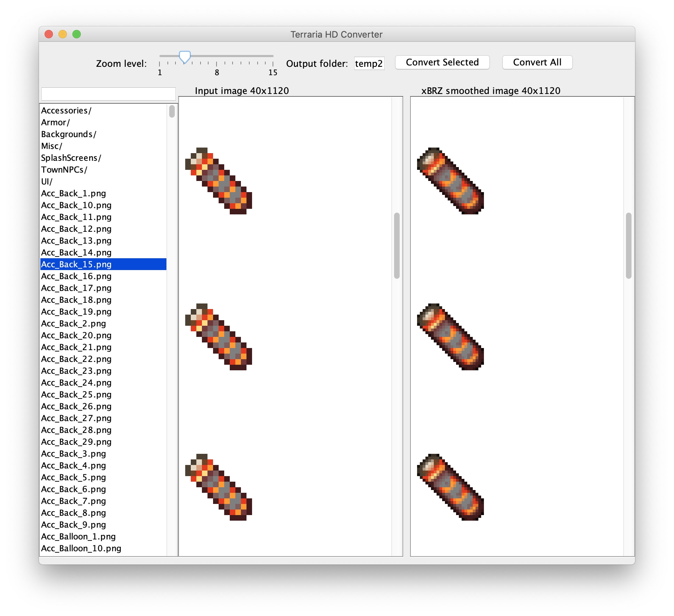Select Acc_Back_11.png in file list

(x=103, y=217)
